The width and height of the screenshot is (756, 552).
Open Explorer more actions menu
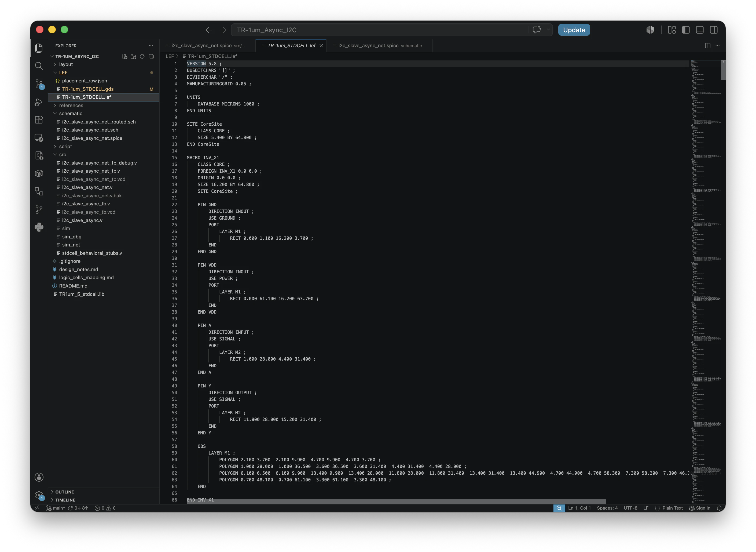coord(151,46)
